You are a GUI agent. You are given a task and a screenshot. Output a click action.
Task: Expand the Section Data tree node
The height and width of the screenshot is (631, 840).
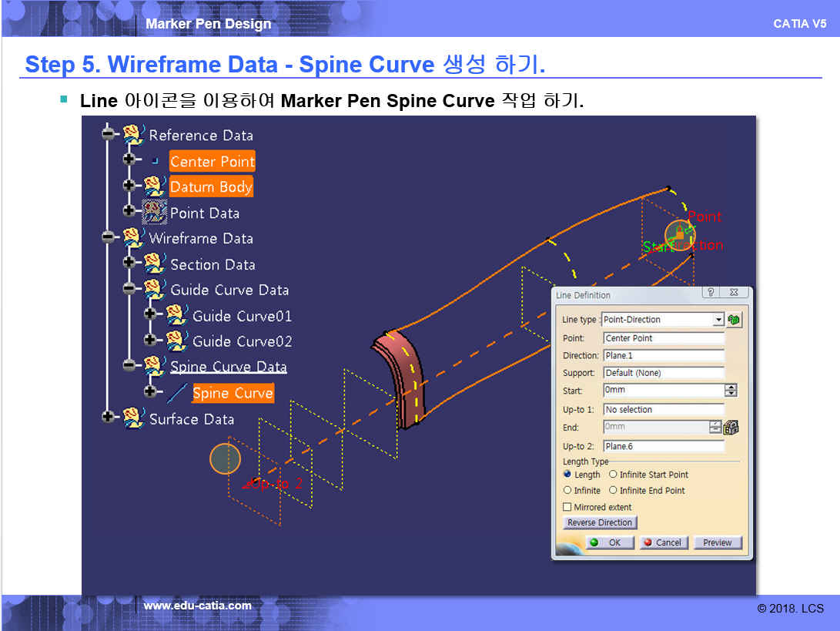point(129,263)
